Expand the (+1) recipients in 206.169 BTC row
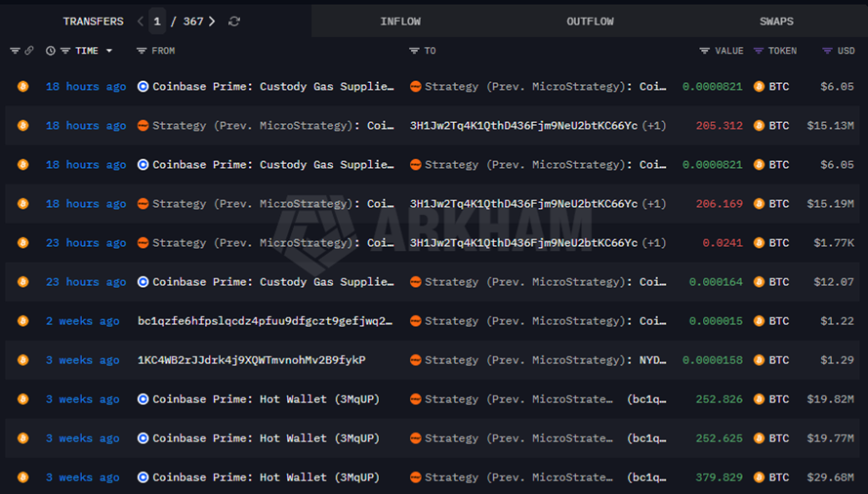 click(654, 204)
